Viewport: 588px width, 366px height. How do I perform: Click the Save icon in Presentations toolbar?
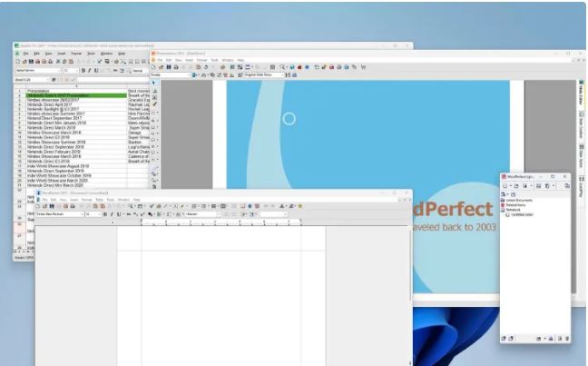coord(168,67)
